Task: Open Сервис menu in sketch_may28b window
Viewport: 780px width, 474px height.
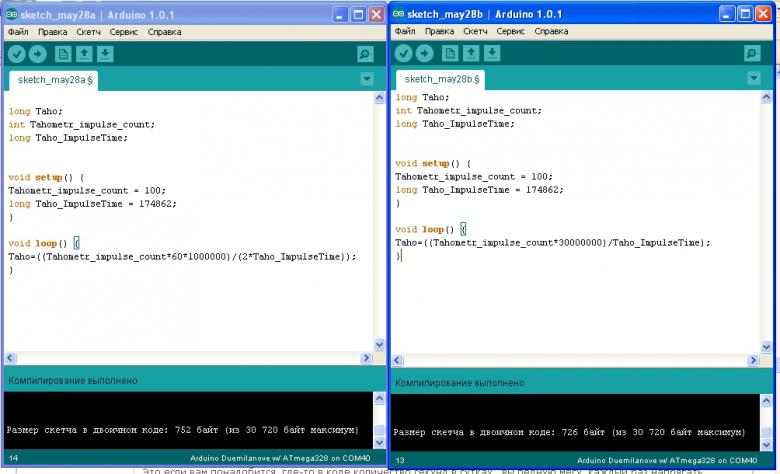Action: [510, 31]
